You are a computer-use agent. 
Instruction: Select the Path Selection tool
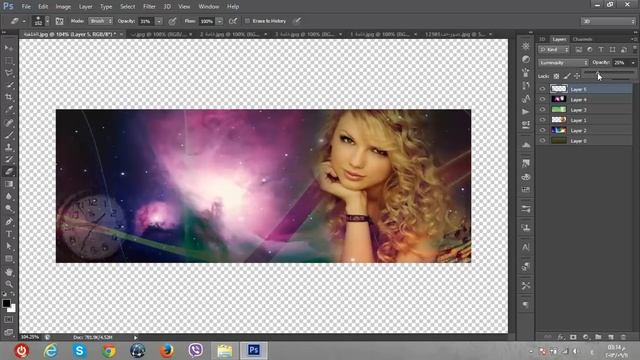click(x=9, y=246)
